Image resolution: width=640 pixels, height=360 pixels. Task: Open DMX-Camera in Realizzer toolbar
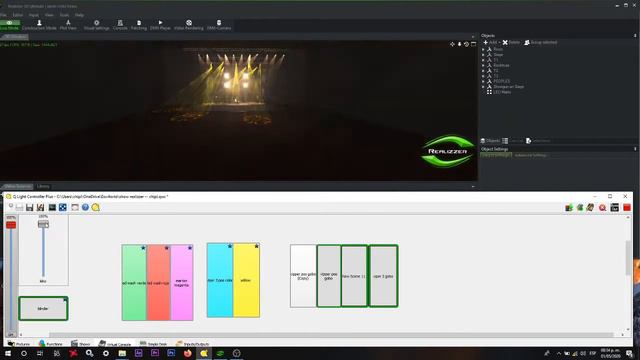tap(219, 25)
